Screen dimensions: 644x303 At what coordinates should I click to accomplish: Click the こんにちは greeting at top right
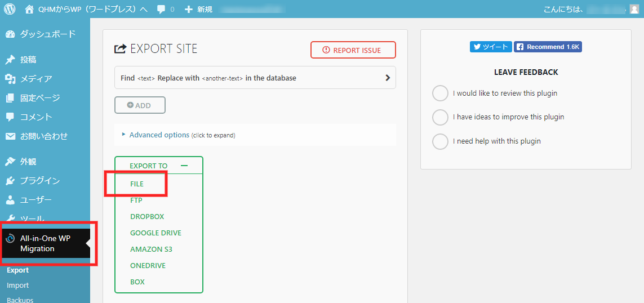[563, 9]
